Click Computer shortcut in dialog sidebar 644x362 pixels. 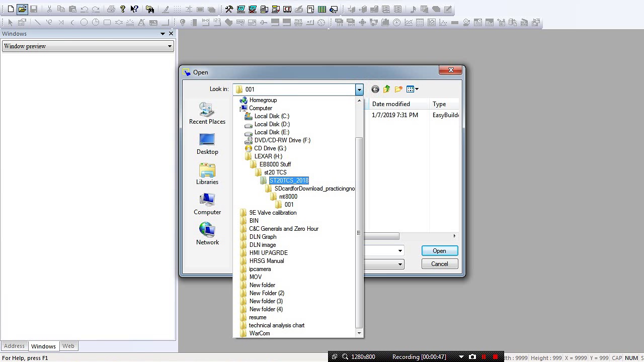[207, 204]
